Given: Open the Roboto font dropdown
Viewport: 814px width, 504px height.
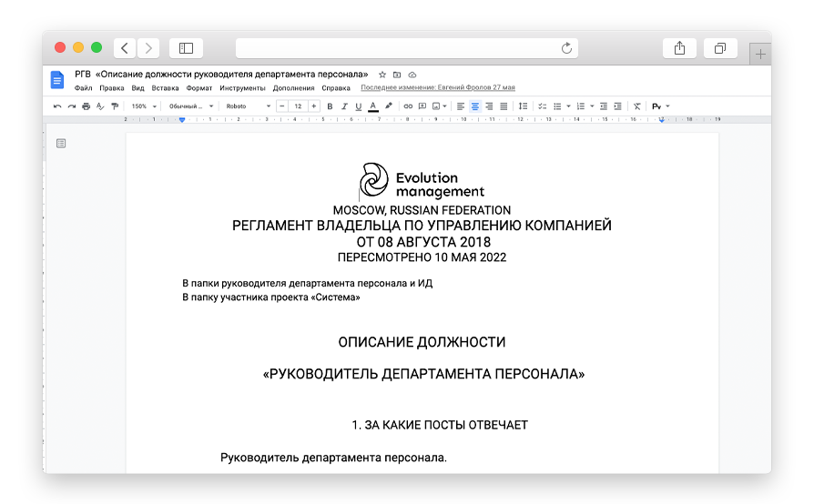Looking at the screenshot, I should click(249, 106).
